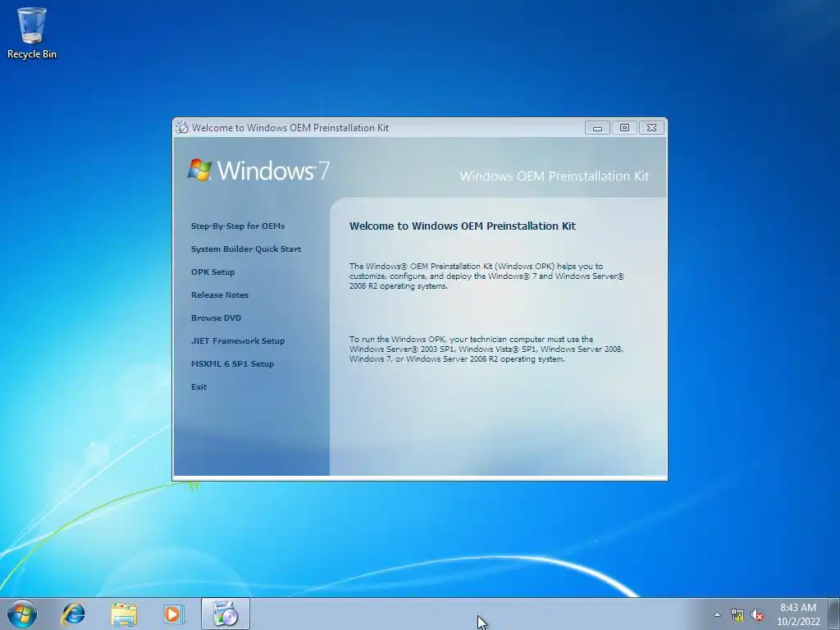Select Browse DVD option

pyautogui.click(x=216, y=318)
